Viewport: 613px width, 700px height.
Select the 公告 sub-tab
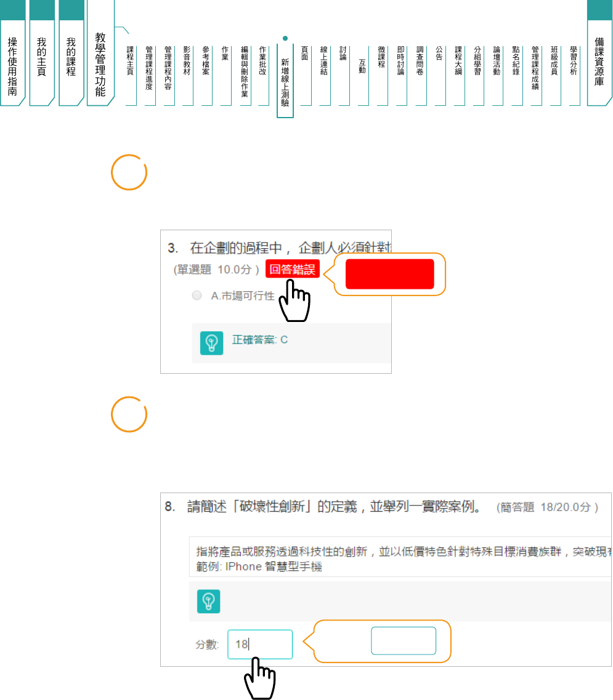point(440,75)
